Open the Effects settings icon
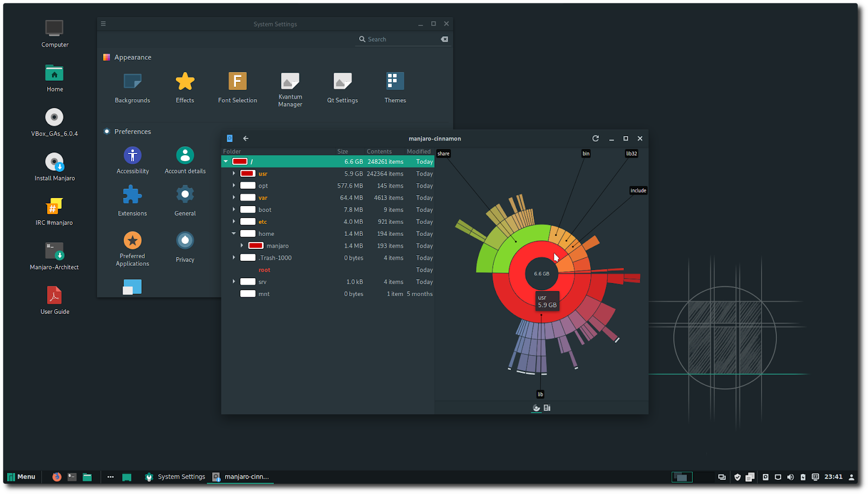The height and width of the screenshot is (494, 868). (185, 87)
